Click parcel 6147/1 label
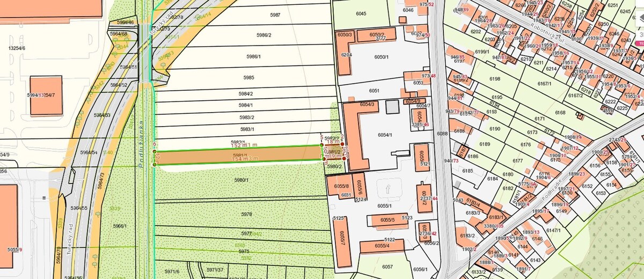 [x=553, y=231]
